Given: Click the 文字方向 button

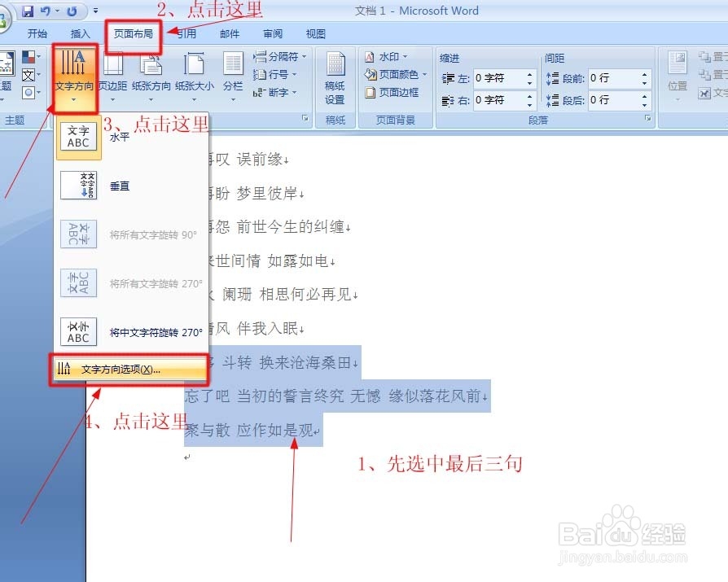Looking at the screenshot, I should (x=74, y=77).
